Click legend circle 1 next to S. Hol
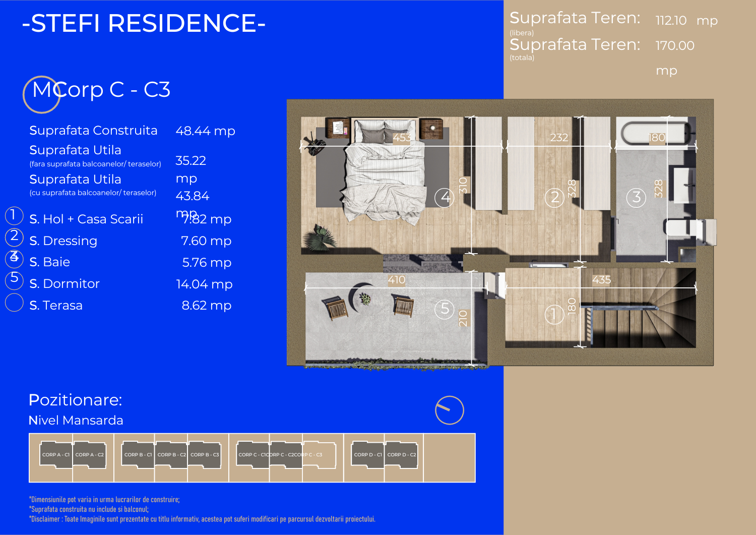The image size is (756, 535). pyautogui.click(x=14, y=215)
